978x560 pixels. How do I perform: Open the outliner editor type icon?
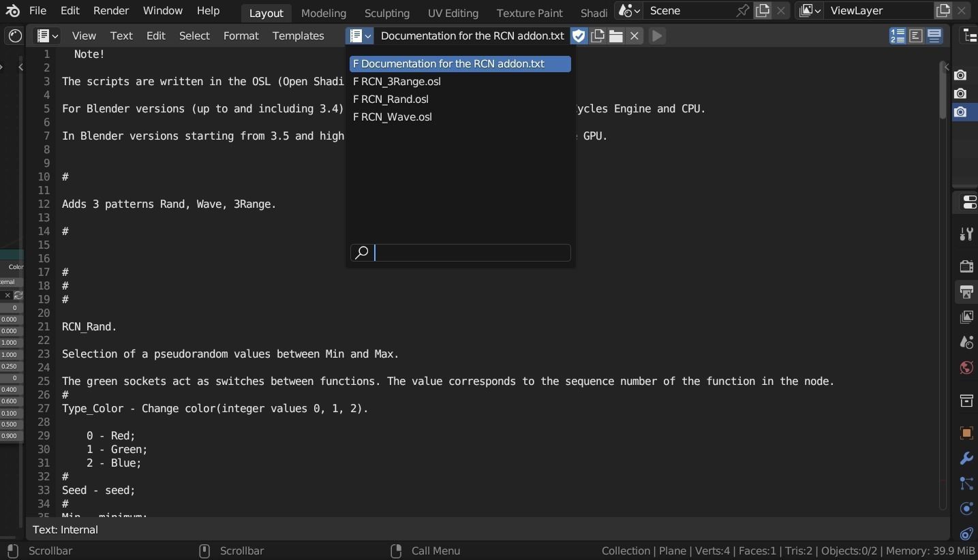point(968,36)
